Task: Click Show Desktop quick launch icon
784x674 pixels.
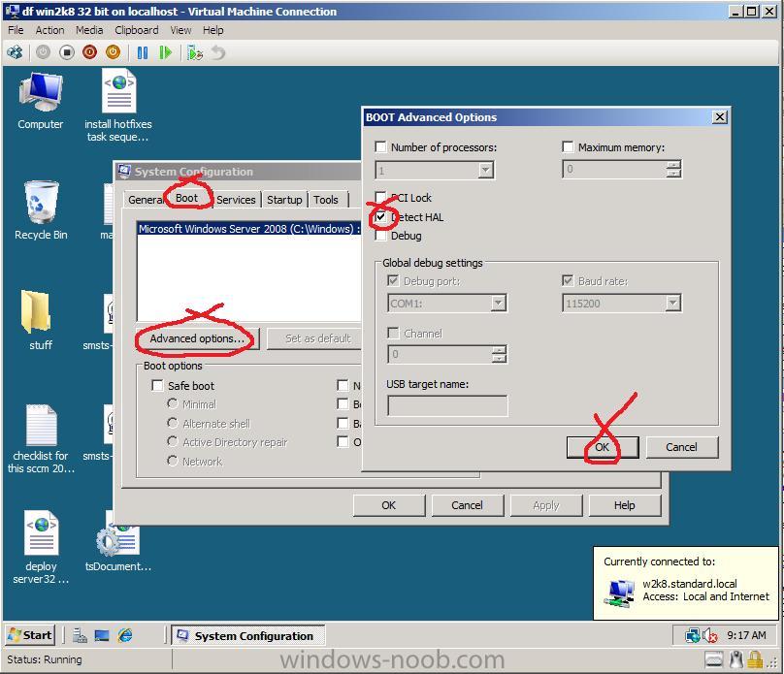Action: point(102,635)
